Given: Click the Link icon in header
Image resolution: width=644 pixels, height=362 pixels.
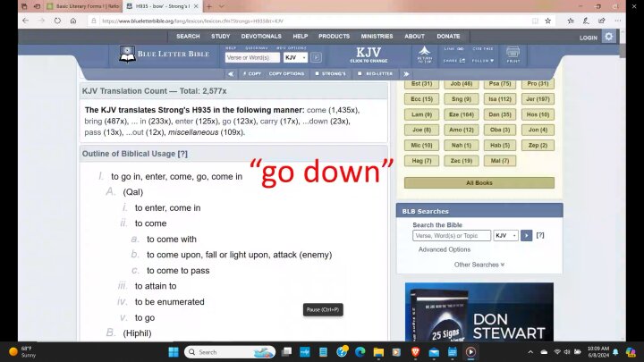Looking at the screenshot, I should [x=453, y=49].
